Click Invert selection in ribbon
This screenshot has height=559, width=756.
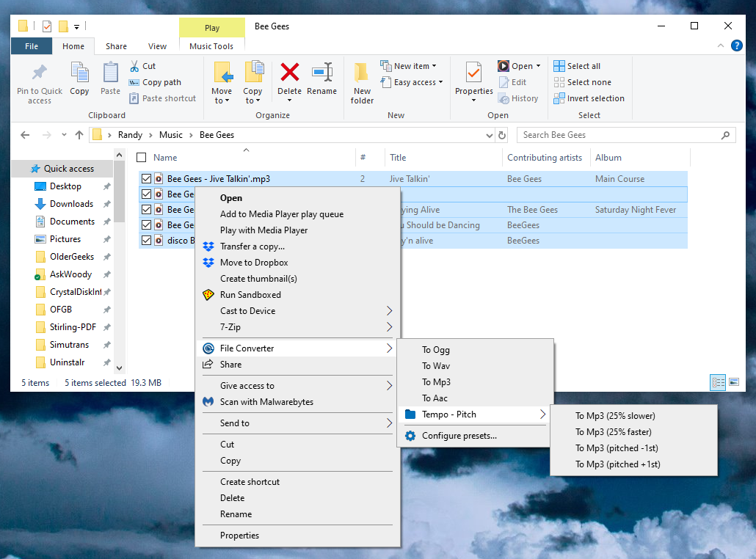[589, 98]
